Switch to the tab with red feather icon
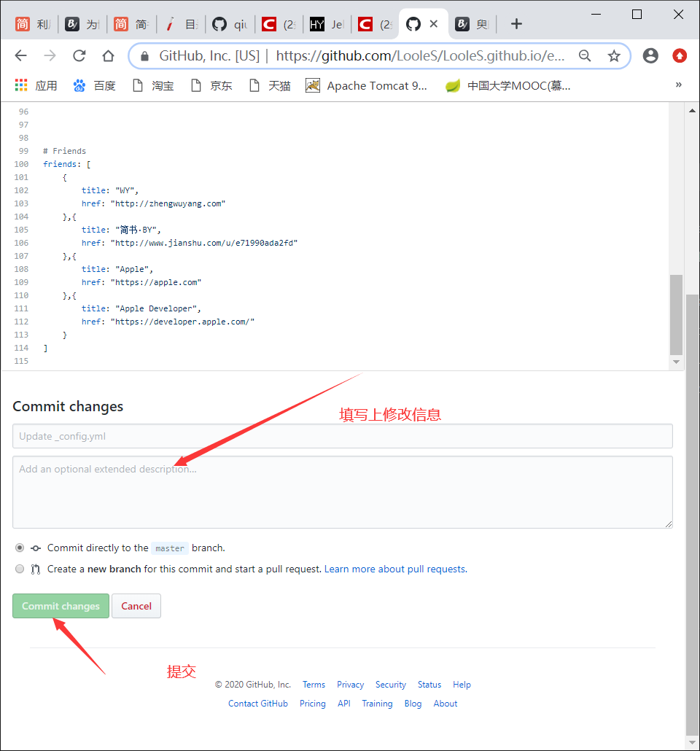700x751 pixels. pos(181,24)
